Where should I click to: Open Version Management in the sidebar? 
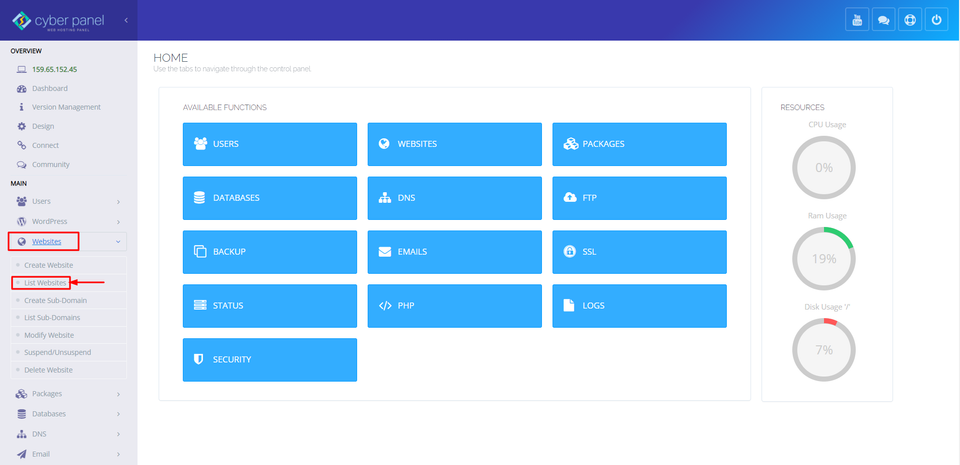coord(66,107)
